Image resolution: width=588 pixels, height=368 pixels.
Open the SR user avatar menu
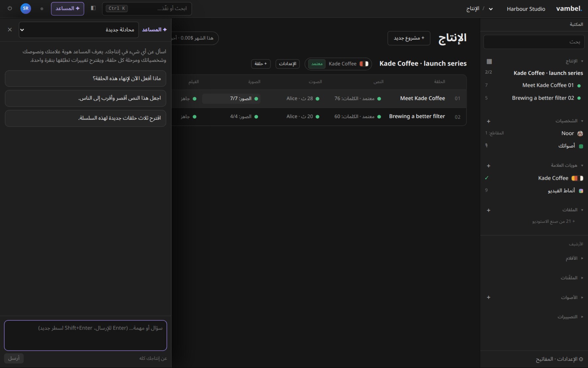point(26,8)
